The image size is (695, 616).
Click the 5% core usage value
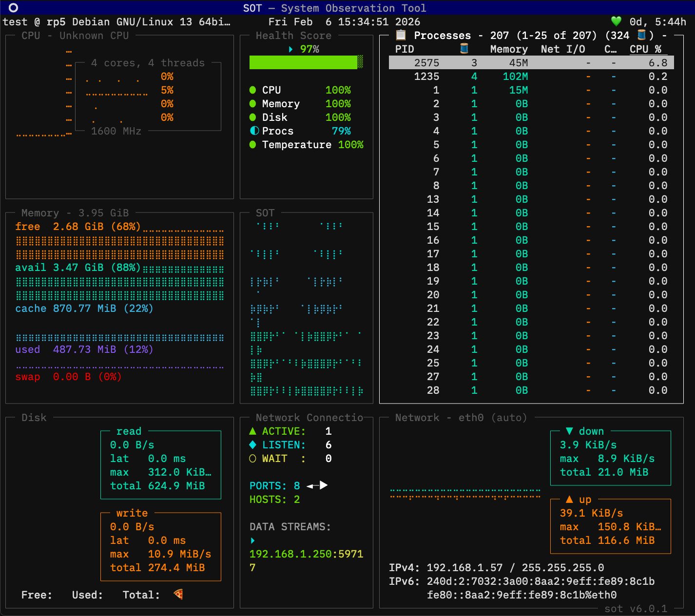click(x=167, y=90)
